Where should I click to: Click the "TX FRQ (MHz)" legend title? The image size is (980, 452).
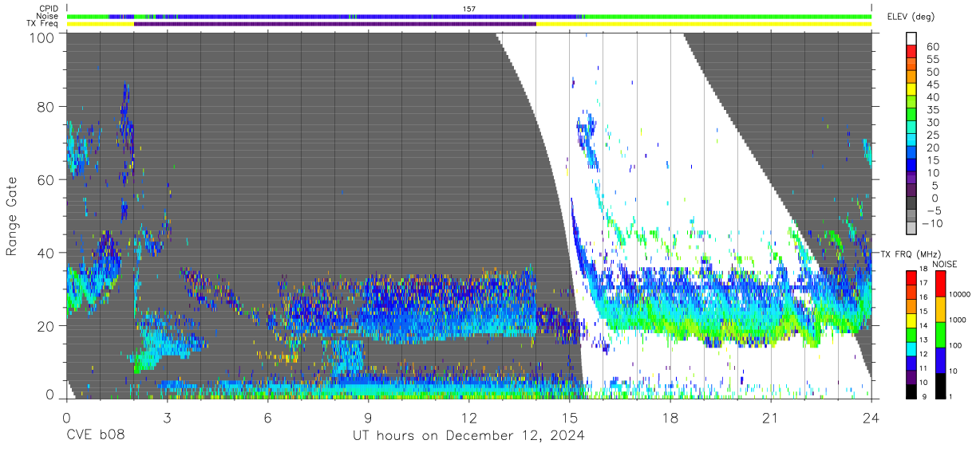point(912,254)
